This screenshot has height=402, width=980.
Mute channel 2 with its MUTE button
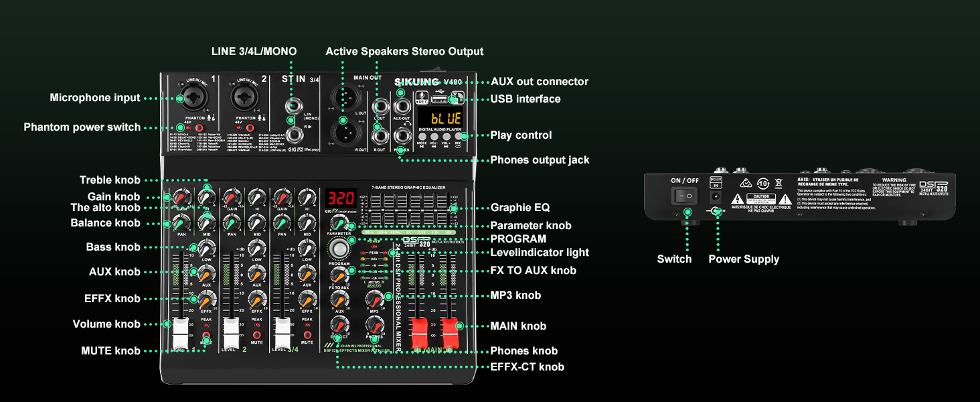point(257,335)
